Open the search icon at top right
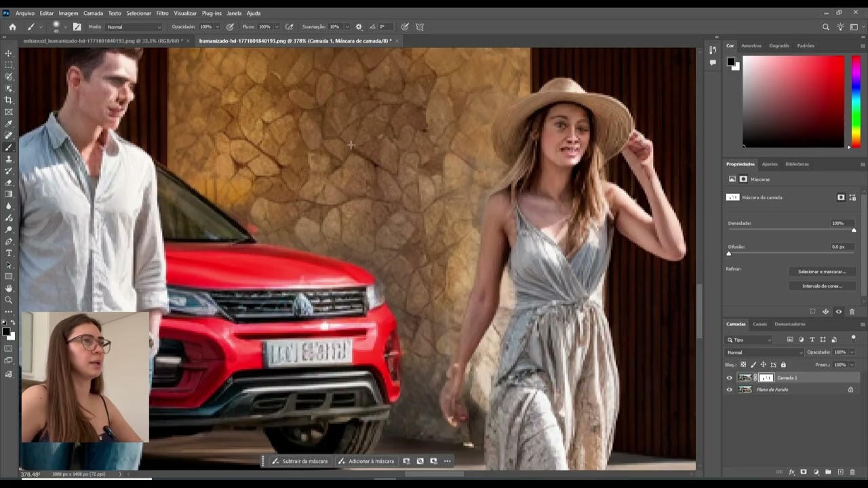This screenshot has height=488, width=868. click(x=825, y=27)
